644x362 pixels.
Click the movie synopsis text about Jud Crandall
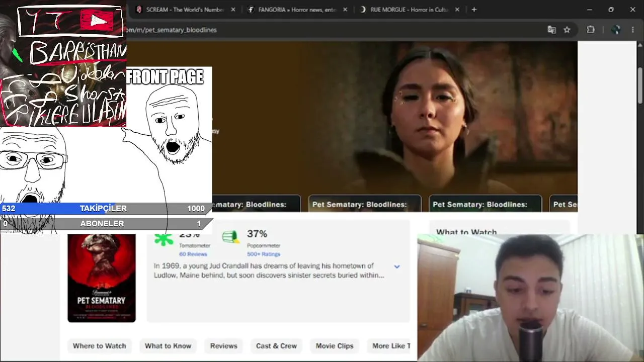pyautogui.click(x=269, y=270)
